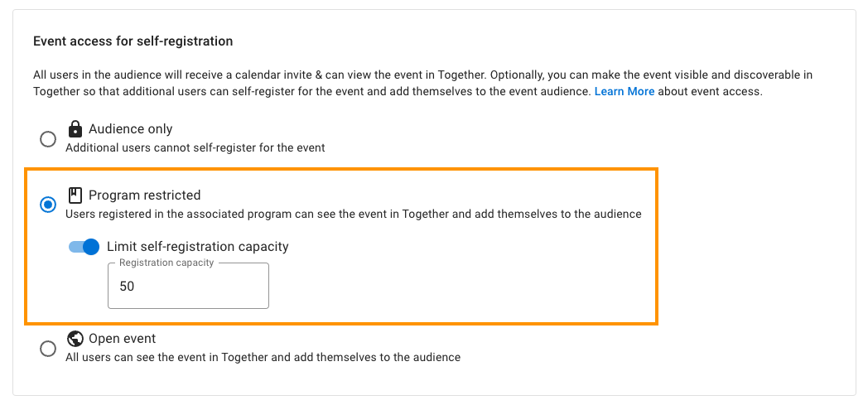Screen dimensions: 868x405
Task: Click "All users can see the event" description
Action: [263, 358]
